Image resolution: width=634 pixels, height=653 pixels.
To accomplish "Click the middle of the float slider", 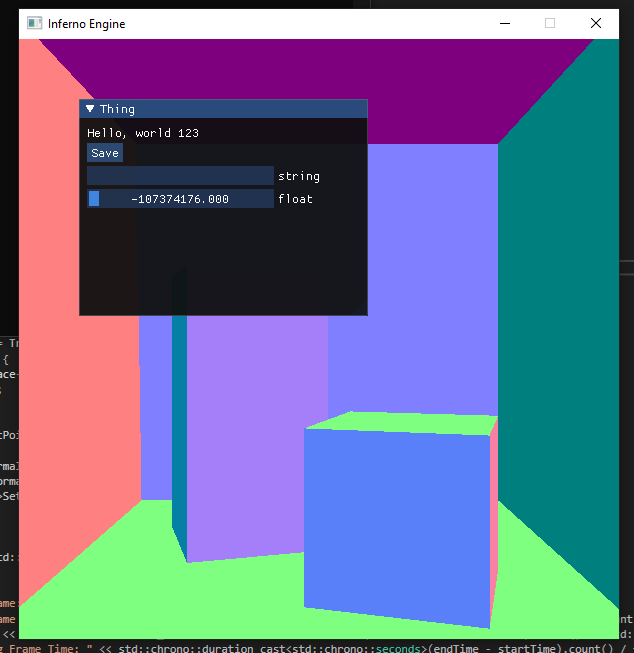I will (180, 199).
